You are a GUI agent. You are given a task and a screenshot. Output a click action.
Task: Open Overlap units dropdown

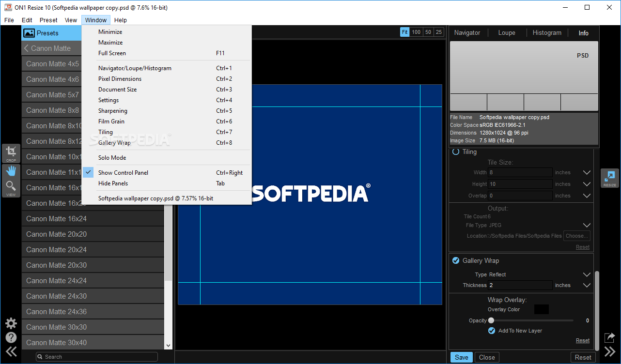[587, 196]
